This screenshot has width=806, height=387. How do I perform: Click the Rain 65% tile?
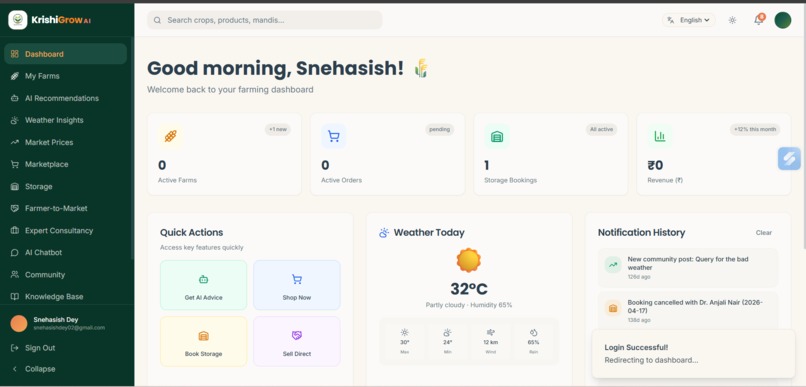(534, 341)
